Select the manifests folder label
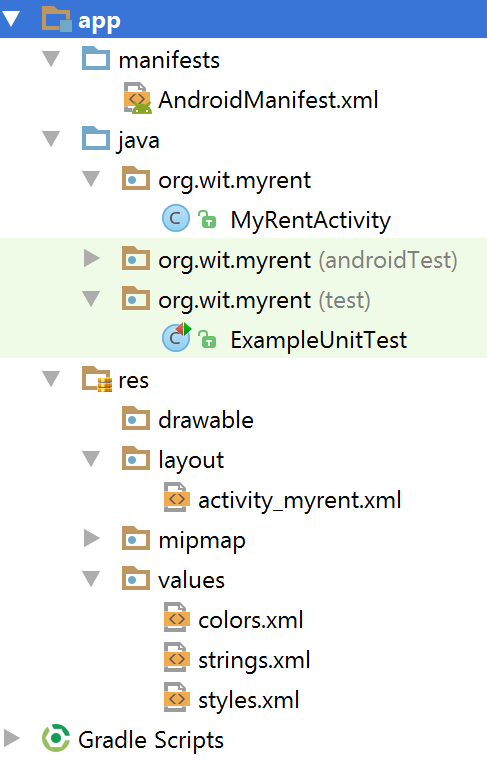This screenshot has width=487, height=763. (x=169, y=60)
